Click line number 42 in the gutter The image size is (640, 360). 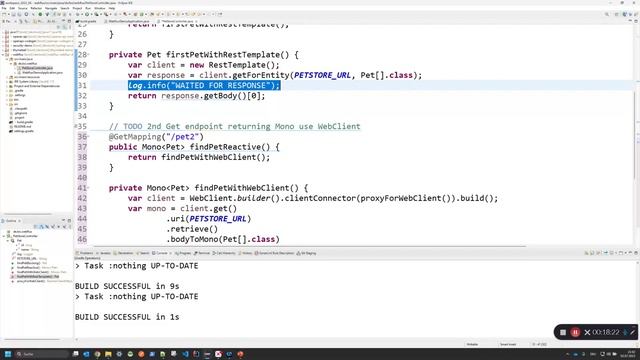point(82,198)
